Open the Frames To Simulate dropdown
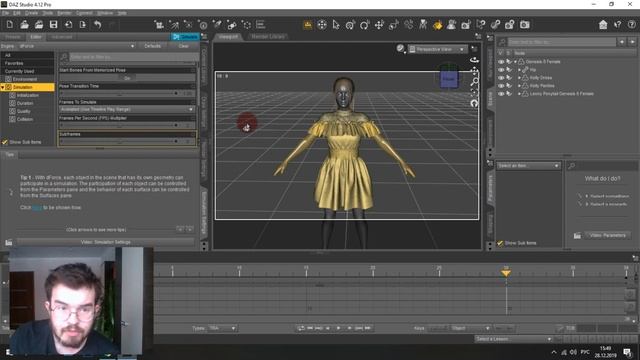This screenshot has height=360, width=640. point(127,109)
